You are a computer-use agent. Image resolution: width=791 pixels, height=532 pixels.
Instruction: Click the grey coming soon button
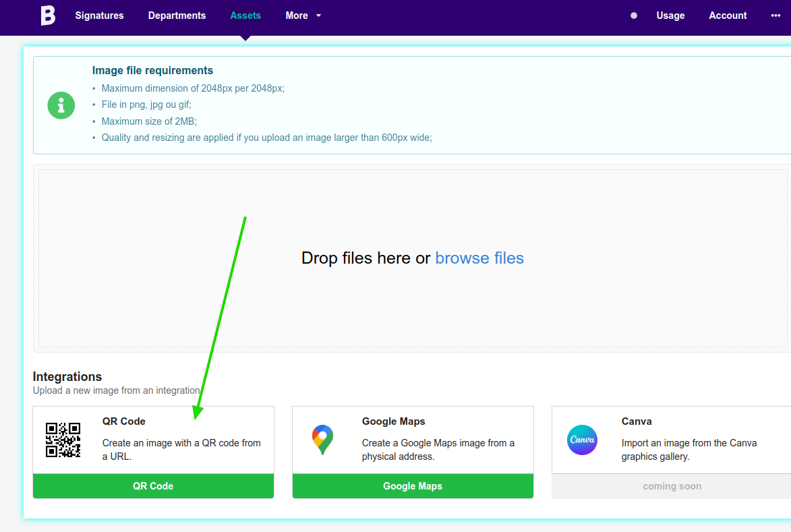point(672,486)
